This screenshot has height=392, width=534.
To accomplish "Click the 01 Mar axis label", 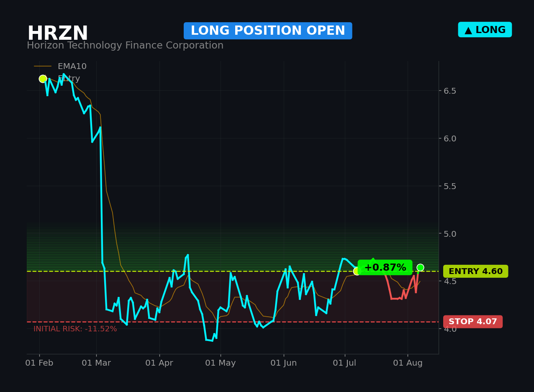I will [x=96, y=363].
